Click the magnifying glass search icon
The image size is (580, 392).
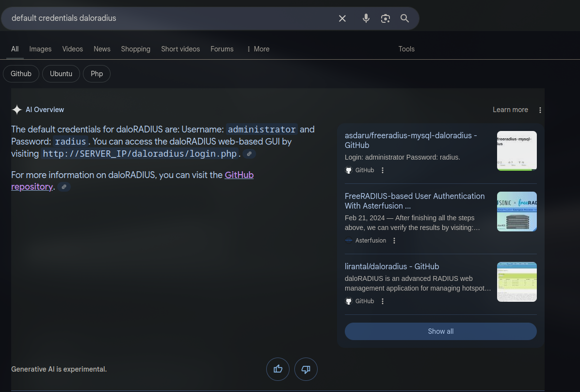(x=404, y=18)
